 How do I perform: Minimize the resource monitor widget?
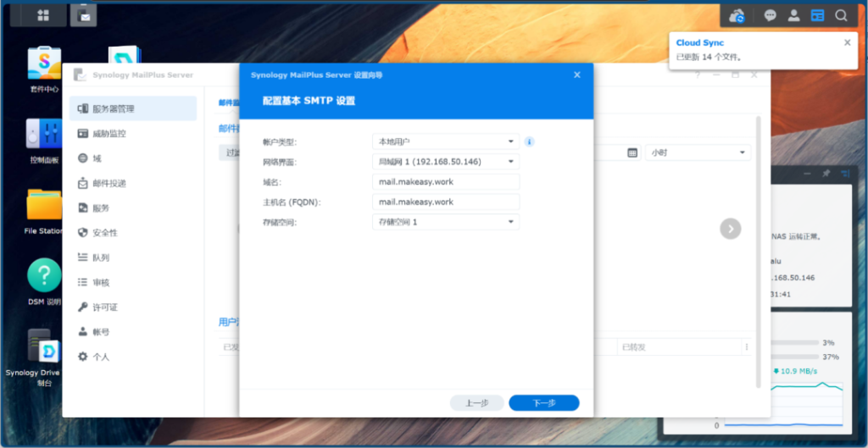click(807, 174)
